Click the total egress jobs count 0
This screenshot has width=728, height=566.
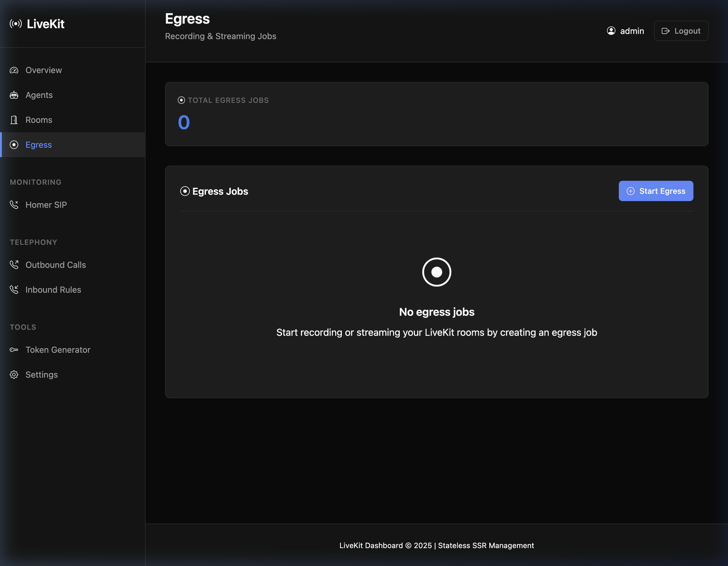[184, 123]
